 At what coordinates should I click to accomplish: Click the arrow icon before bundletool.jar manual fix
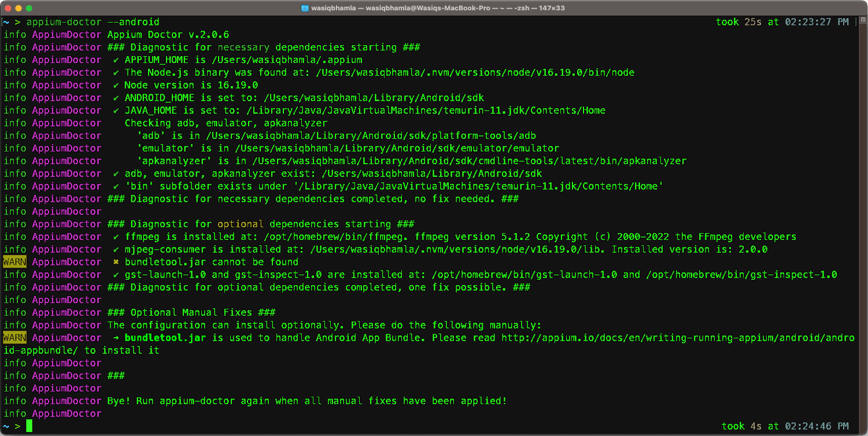[x=114, y=338]
